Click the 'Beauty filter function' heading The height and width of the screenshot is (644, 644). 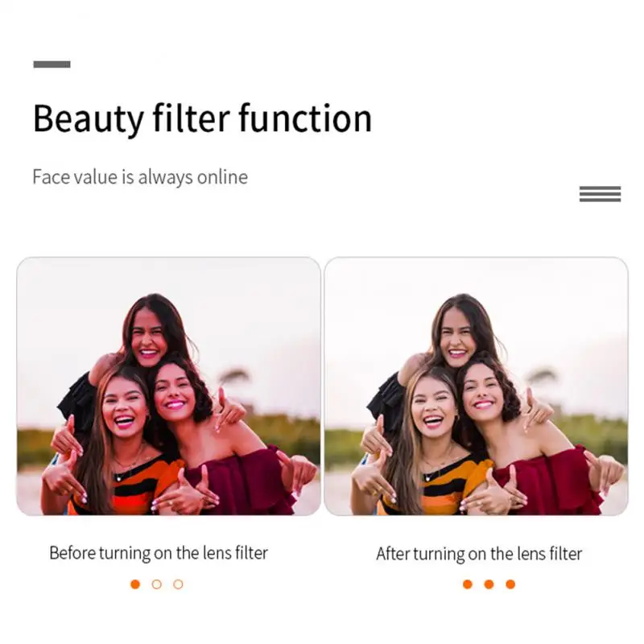pos(202,119)
